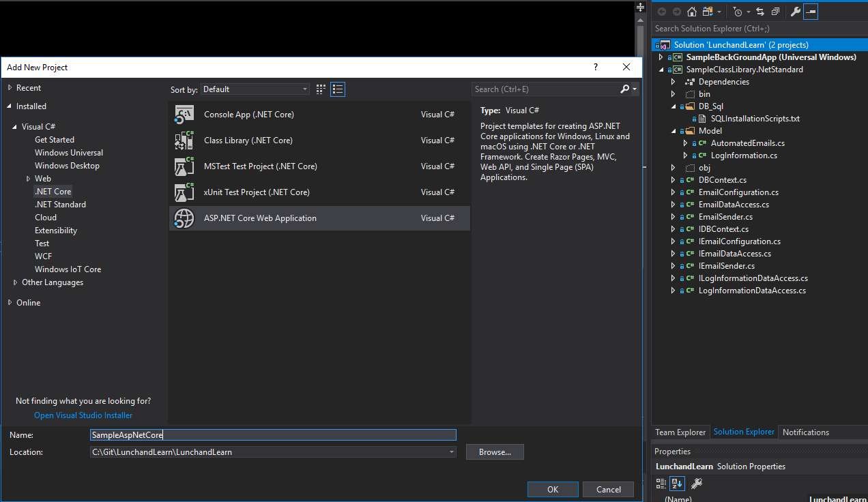Expand the DBContext.cs node
This screenshot has width=868, height=502.
(x=673, y=180)
